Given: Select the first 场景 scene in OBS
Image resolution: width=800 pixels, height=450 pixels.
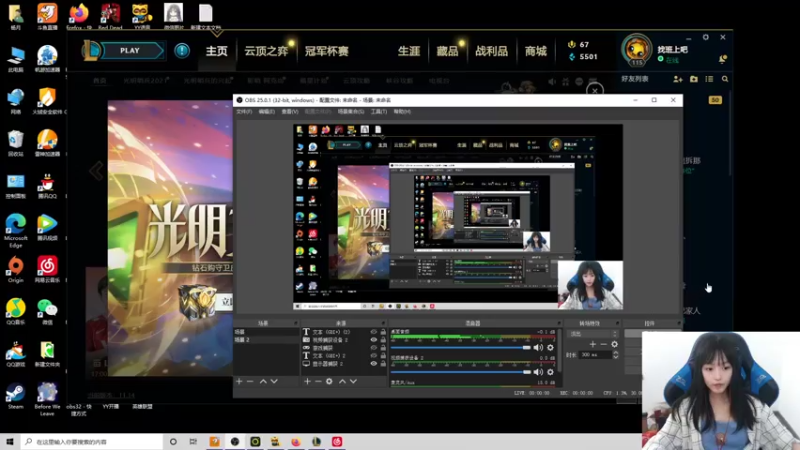Looking at the screenshot, I should [266, 332].
